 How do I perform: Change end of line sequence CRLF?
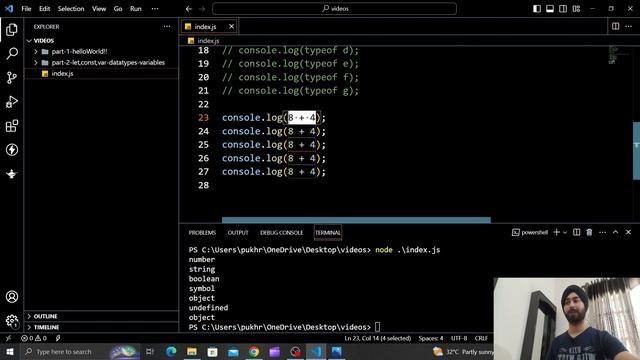pos(481,338)
